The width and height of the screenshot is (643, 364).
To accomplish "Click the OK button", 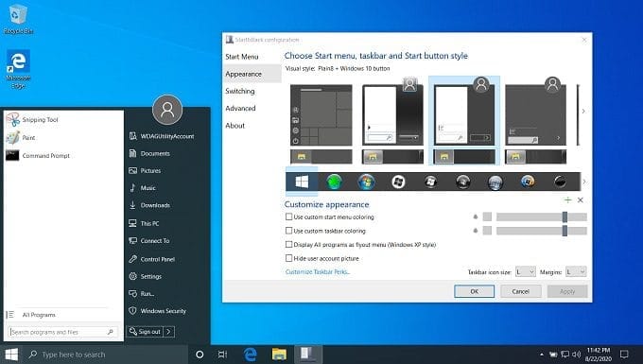I will click(474, 291).
